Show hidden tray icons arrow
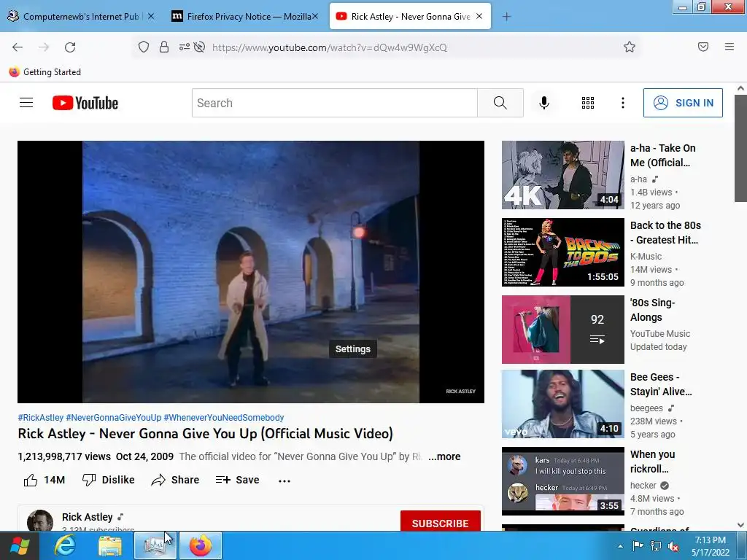The width and height of the screenshot is (747, 560). (x=620, y=546)
